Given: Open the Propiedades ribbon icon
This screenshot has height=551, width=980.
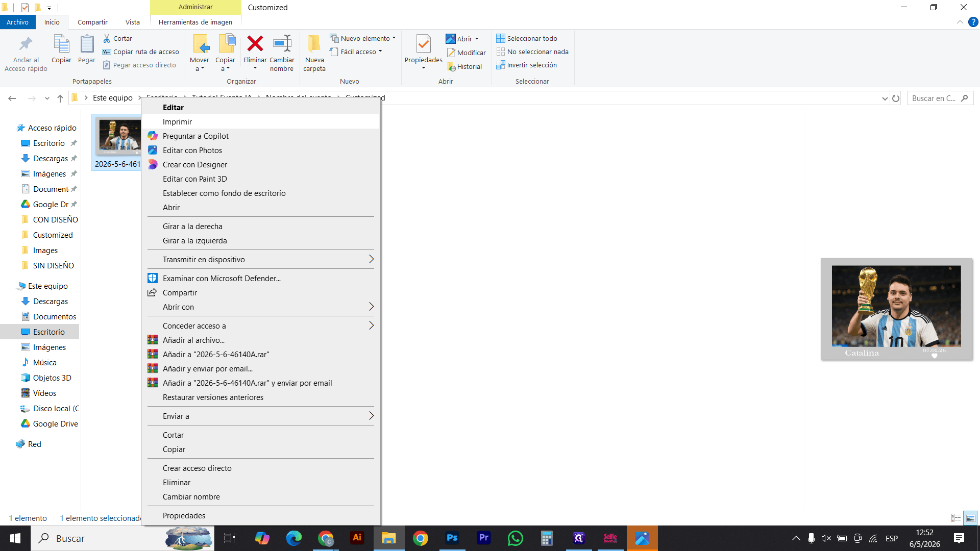Looking at the screenshot, I should point(423,44).
